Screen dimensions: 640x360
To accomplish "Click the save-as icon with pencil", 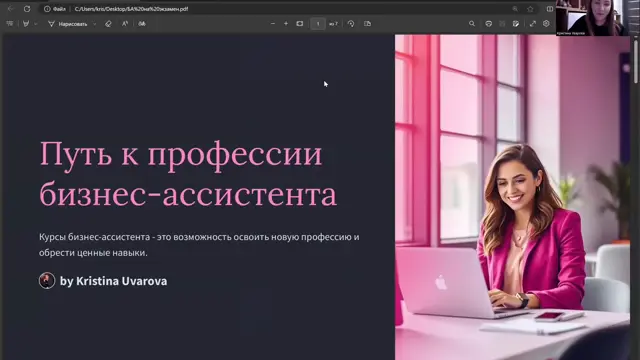I will pyautogui.click(x=516, y=24).
